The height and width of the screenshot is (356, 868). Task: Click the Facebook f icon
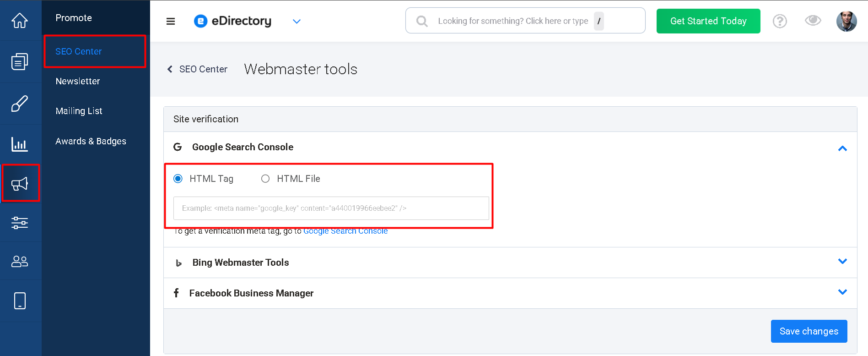tap(176, 293)
